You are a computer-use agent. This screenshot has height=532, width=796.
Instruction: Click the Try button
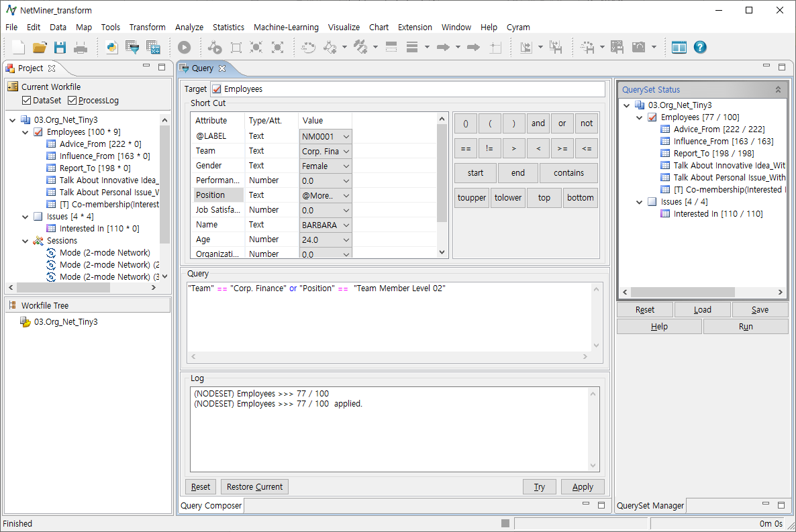click(540, 487)
